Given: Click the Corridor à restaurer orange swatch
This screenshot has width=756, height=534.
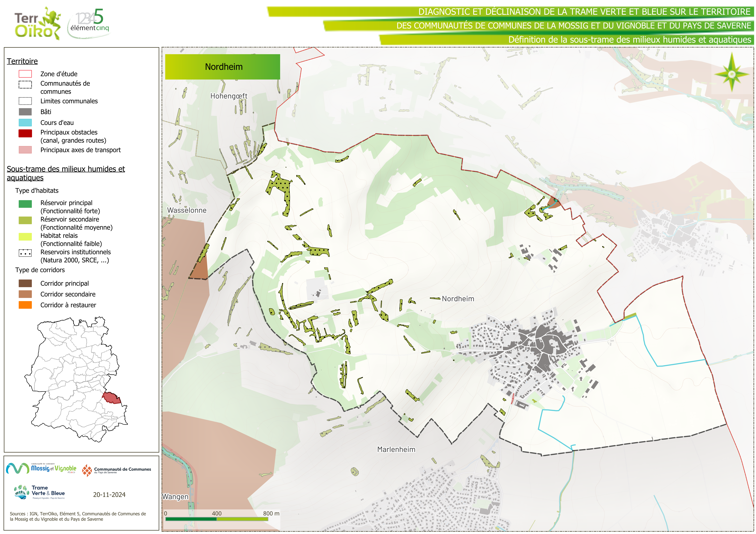Looking at the screenshot, I should click(25, 305).
